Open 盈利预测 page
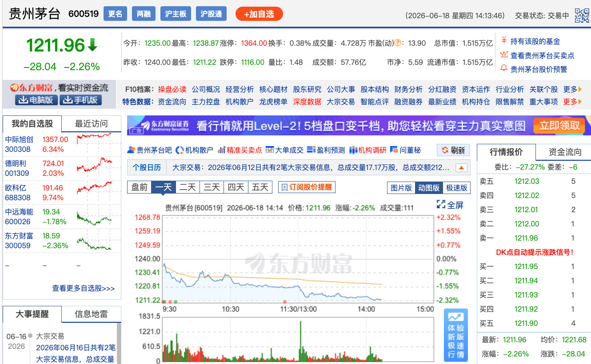Screen dimensions: 591x364 [326, 150]
